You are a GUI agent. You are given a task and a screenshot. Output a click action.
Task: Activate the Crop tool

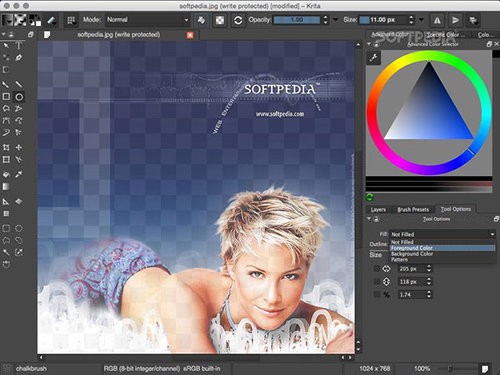click(19, 159)
